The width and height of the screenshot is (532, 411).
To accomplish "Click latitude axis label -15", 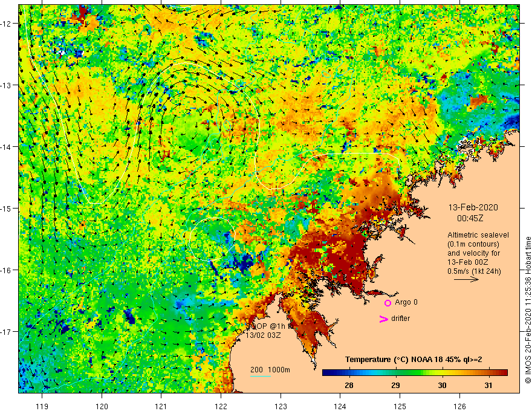I will [7, 209].
